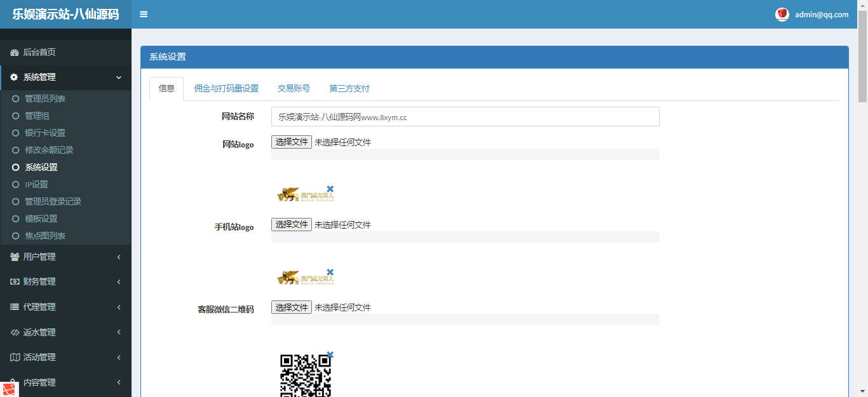The image size is (868, 397).
Task: Click the users icon beside 用户管理
Action: click(15, 257)
